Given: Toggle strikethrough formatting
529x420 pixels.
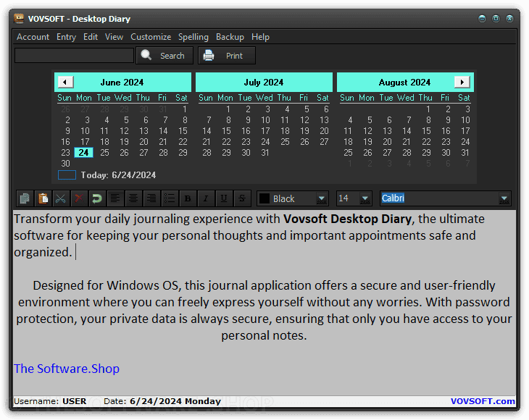Looking at the screenshot, I should tap(242, 198).
